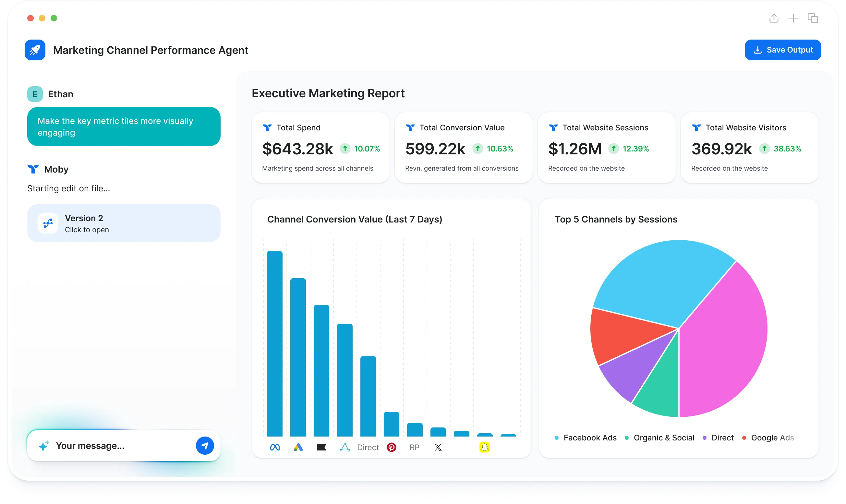Click the duplicate windows icon
The width and height of the screenshot is (846, 504).
pos(813,18)
